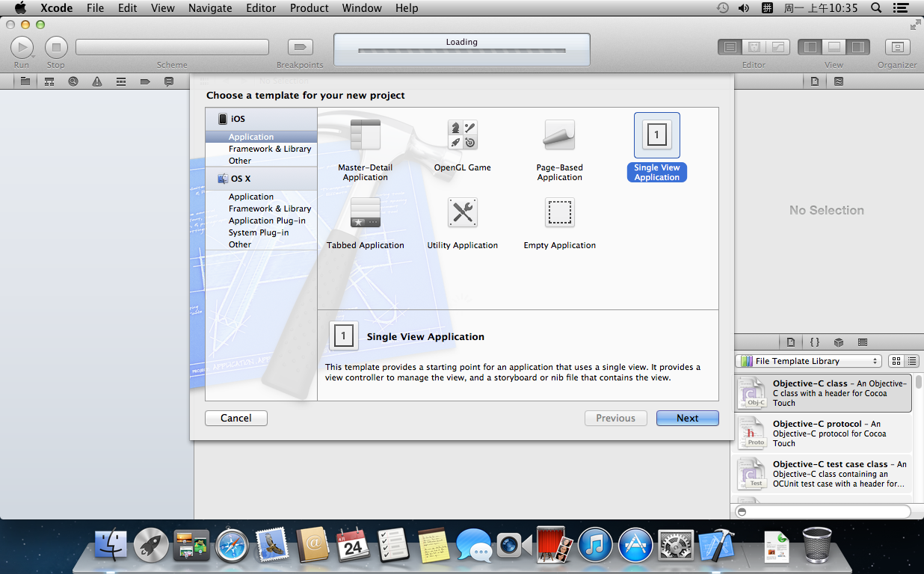Open the Navigate menu
Image resolution: width=924 pixels, height=574 pixels.
210,7
